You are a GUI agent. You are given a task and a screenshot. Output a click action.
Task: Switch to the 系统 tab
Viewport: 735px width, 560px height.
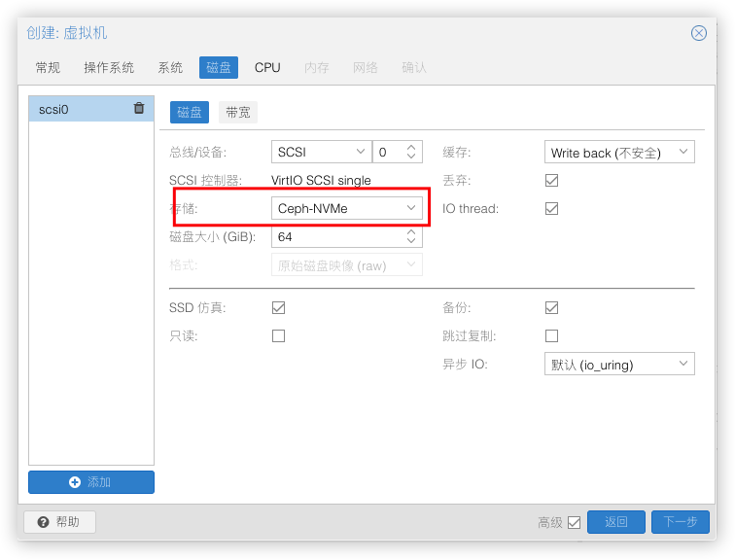170,67
